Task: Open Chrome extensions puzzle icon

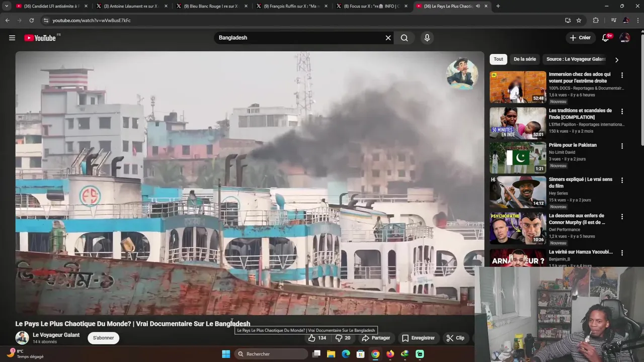Action: (596, 20)
